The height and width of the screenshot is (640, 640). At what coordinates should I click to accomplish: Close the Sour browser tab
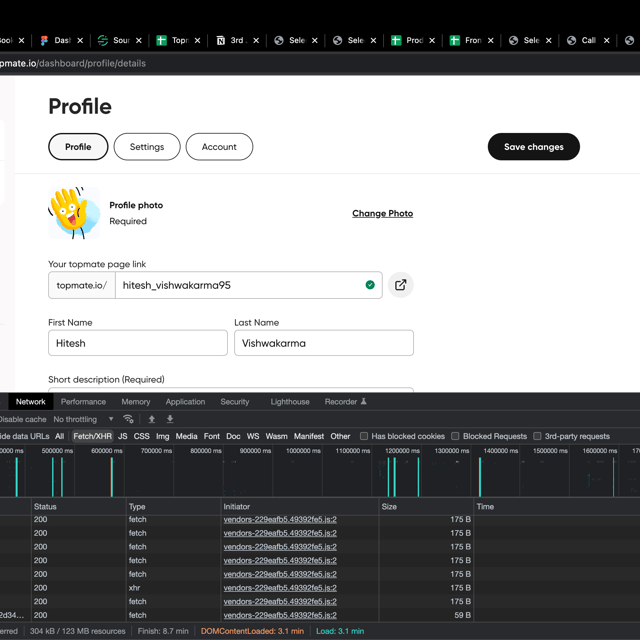pyautogui.click(x=139, y=40)
